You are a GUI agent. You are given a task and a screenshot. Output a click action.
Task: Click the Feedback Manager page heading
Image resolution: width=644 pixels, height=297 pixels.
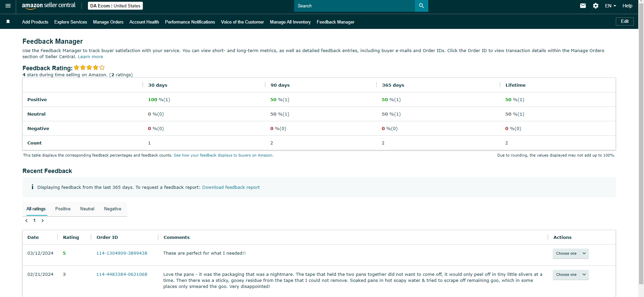pos(53,41)
